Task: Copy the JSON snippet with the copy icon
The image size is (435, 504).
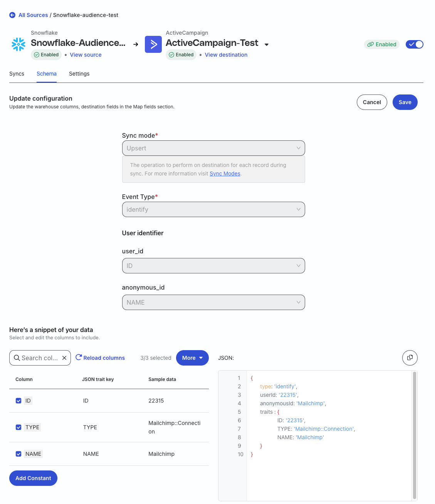Action: 410,357
